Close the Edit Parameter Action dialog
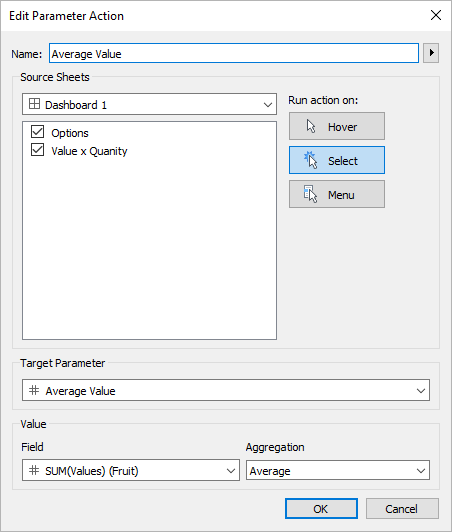The width and height of the screenshot is (452, 532). point(436,15)
